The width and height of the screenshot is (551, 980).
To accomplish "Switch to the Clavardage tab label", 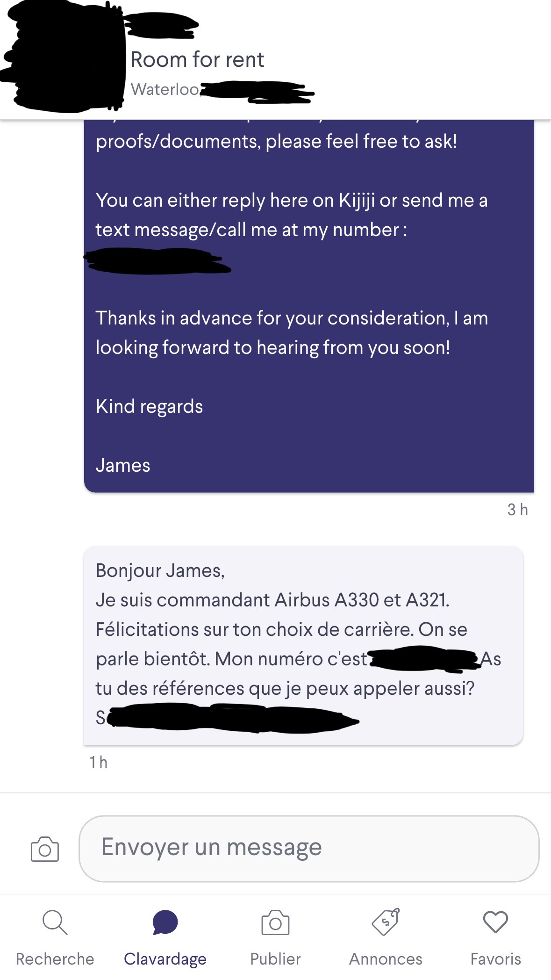I will coord(165,959).
